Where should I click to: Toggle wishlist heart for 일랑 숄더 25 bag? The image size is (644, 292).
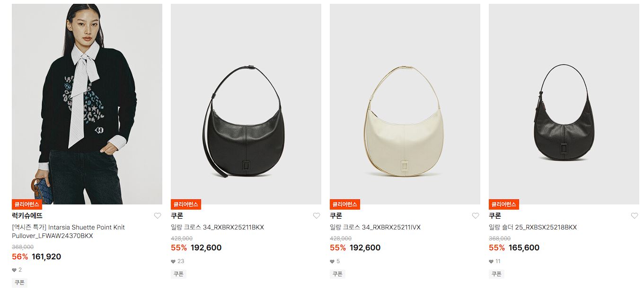click(x=635, y=216)
